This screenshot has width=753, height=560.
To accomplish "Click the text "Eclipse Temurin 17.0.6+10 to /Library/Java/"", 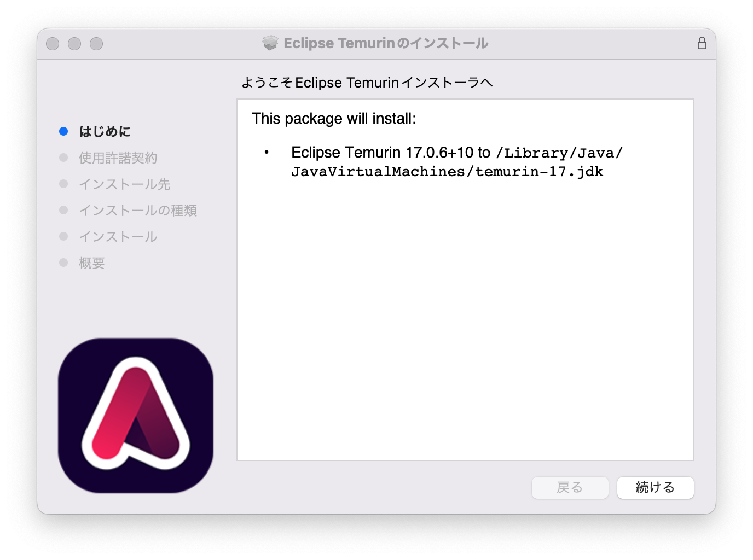I will 457,153.
